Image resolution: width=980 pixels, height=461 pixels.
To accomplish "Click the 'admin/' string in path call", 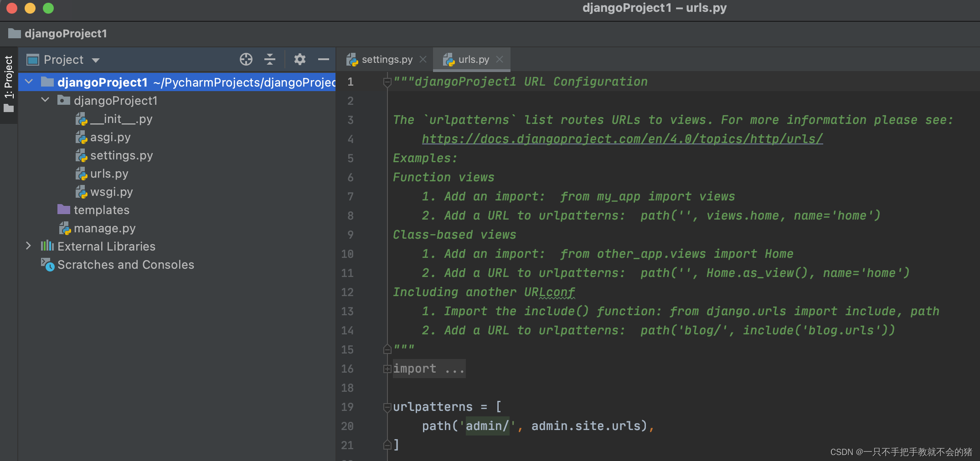I will click(487, 426).
